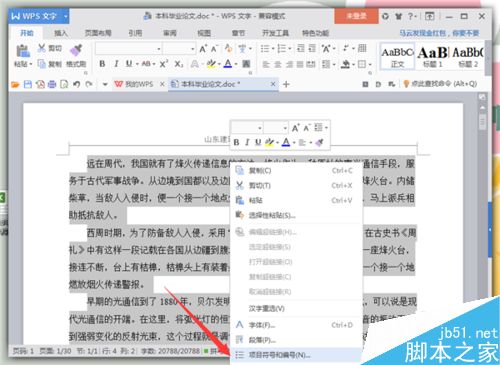This screenshot has height=365, width=500.
Task: Open the 我的WPS document tab
Action: click(135, 84)
